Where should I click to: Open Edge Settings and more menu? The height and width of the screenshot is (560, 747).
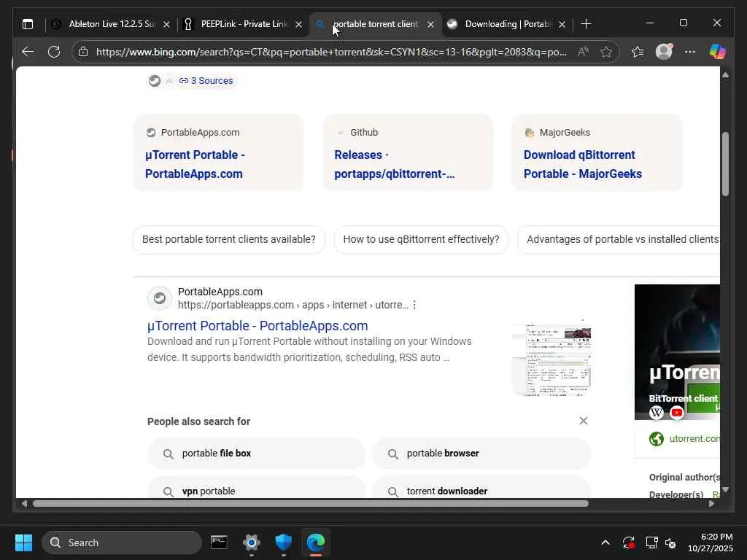[690, 52]
